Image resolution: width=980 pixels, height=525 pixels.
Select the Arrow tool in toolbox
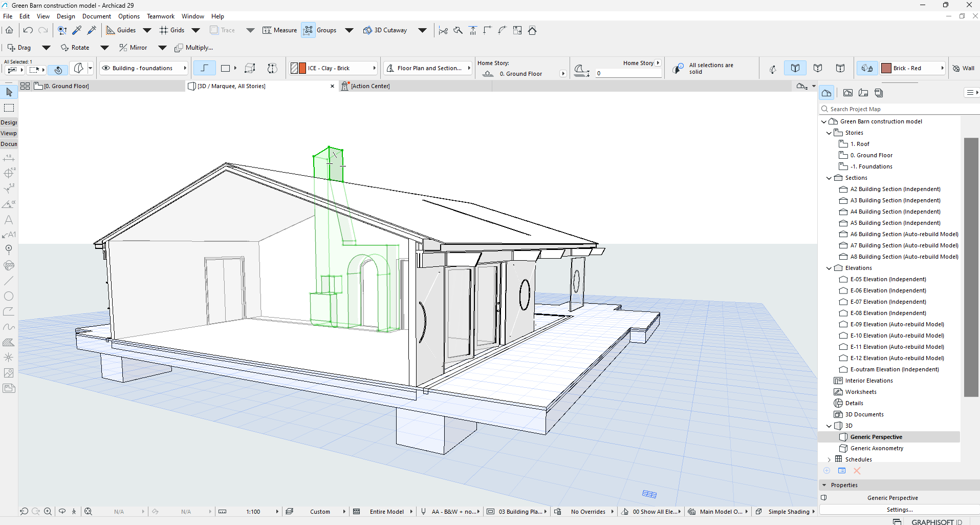point(9,92)
